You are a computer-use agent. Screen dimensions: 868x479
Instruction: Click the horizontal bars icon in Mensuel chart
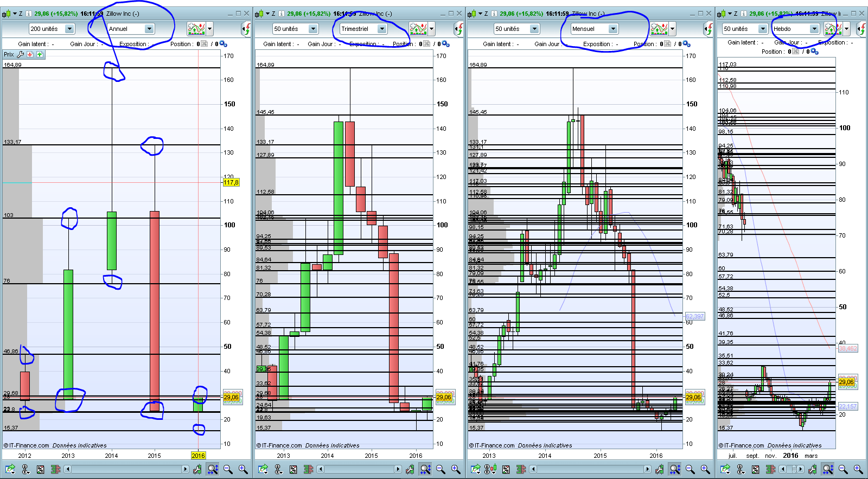[x=521, y=469]
